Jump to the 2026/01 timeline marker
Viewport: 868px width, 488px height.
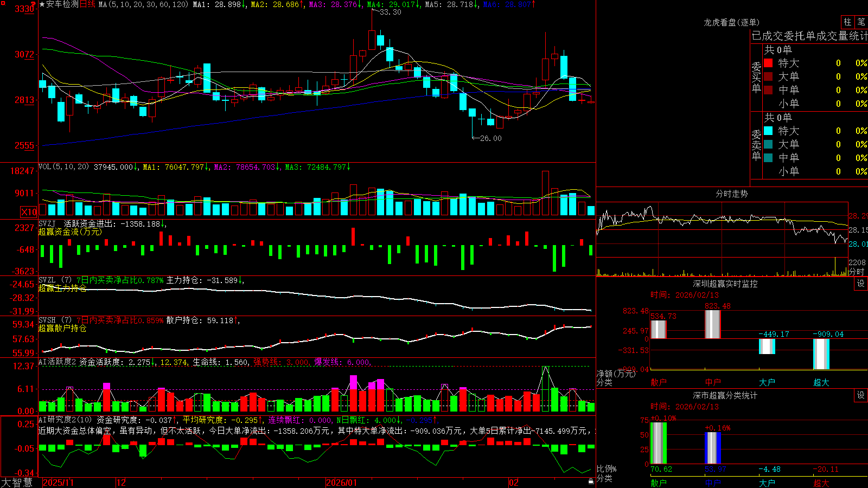[342, 483]
